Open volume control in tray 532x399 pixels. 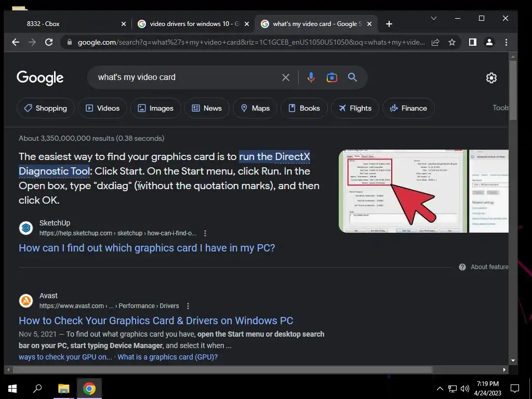(x=465, y=389)
